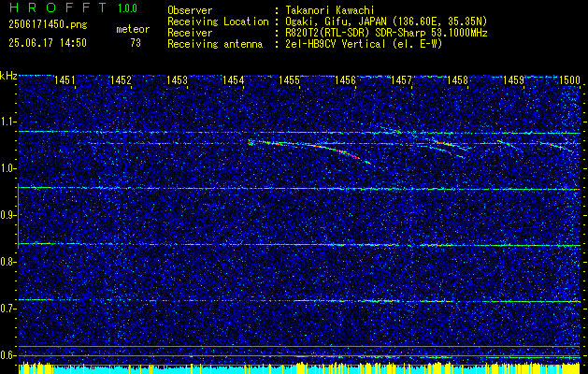Click time marker 1453
The image size is (588, 374).
(177, 79)
